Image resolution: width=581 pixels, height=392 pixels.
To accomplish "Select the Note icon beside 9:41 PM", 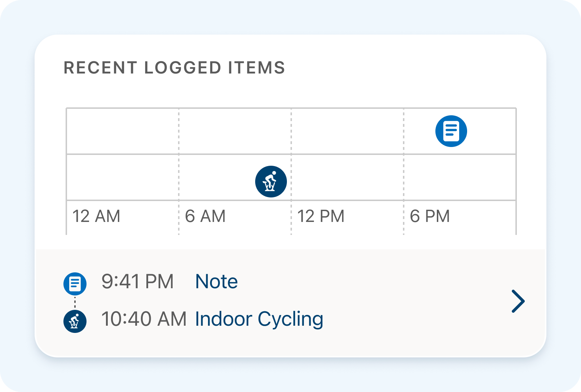I will coord(75,284).
